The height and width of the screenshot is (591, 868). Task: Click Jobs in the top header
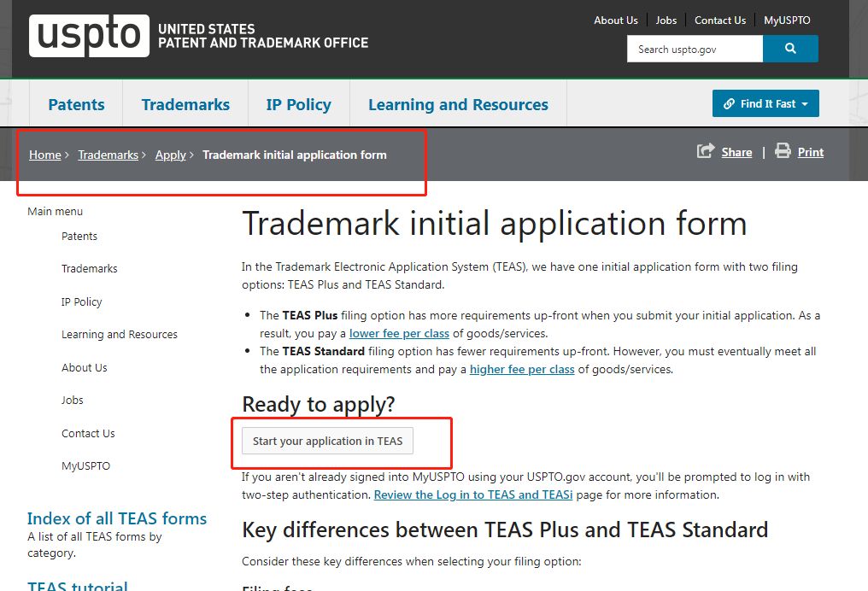pyautogui.click(x=666, y=20)
